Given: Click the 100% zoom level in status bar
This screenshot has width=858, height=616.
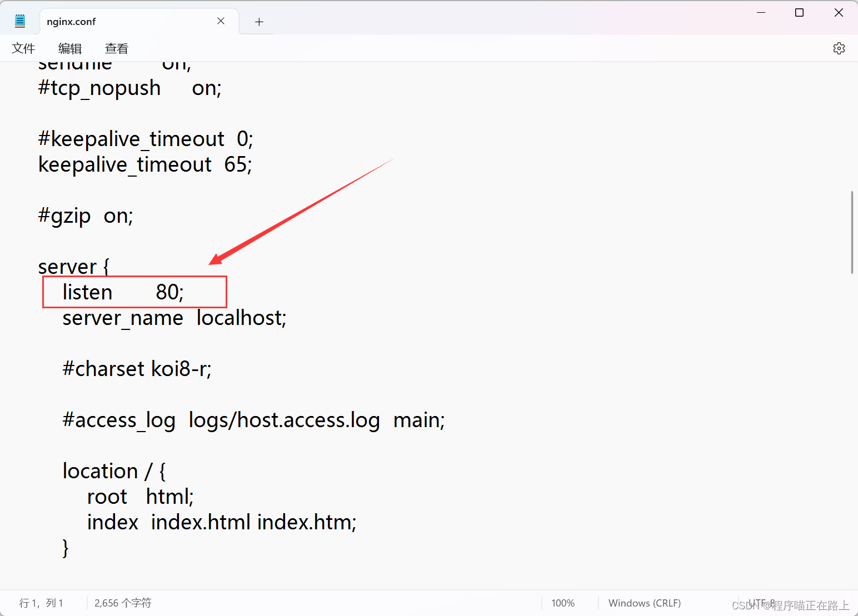Looking at the screenshot, I should coord(563,603).
